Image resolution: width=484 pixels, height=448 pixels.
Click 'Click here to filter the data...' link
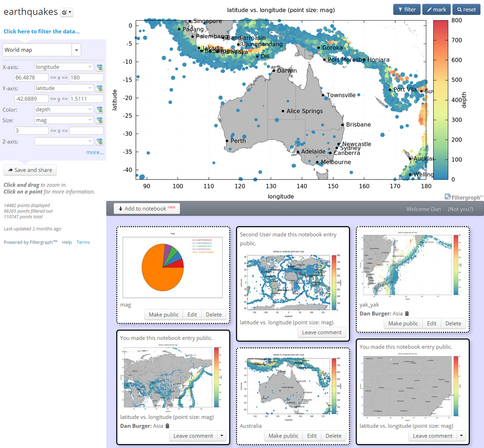[42, 31]
